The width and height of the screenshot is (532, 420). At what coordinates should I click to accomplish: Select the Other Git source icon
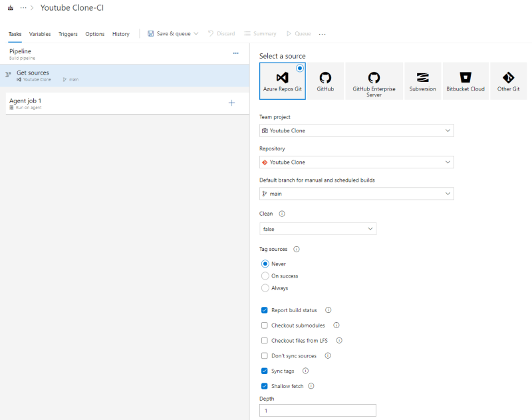click(x=508, y=77)
